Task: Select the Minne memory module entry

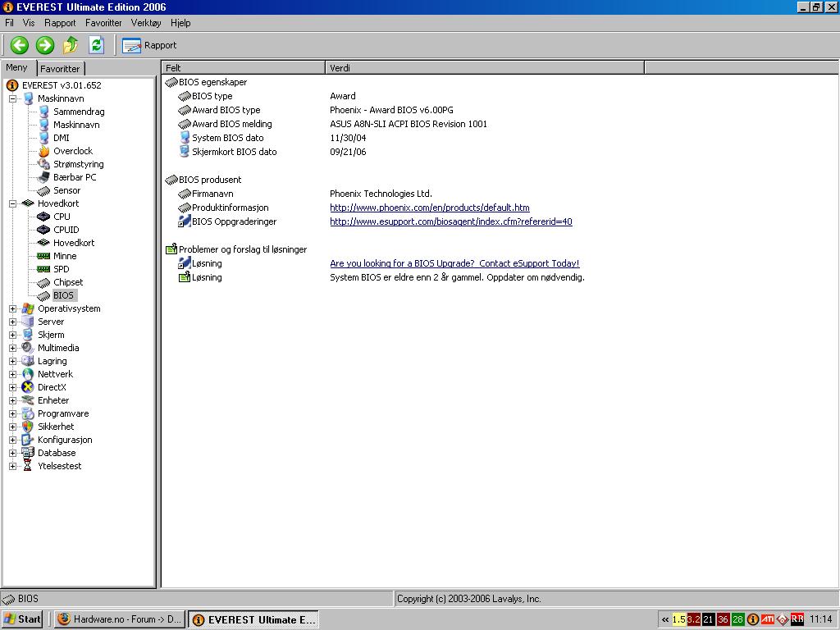Action: pyautogui.click(x=64, y=256)
